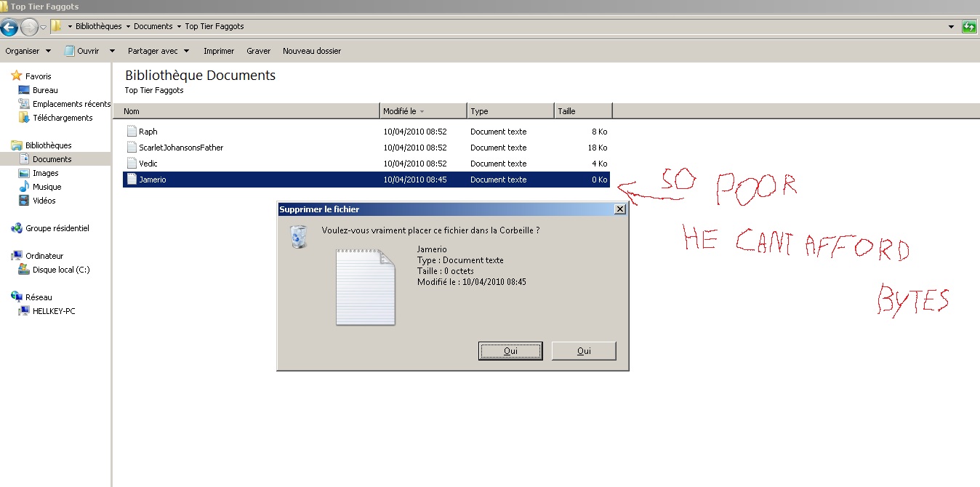This screenshot has height=487, width=980.
Task: Select the ScarletJohansonsFather file row
Action: [x=180, y=148]
